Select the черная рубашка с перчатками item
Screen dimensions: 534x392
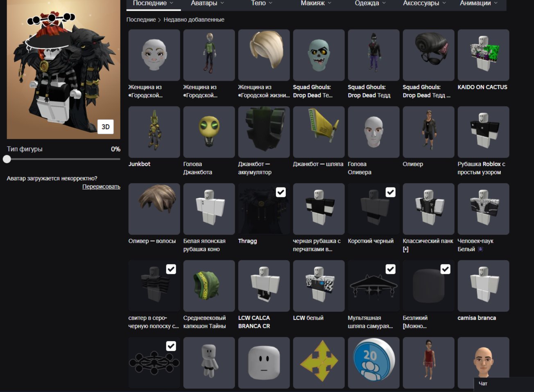[x=319, y=209]
